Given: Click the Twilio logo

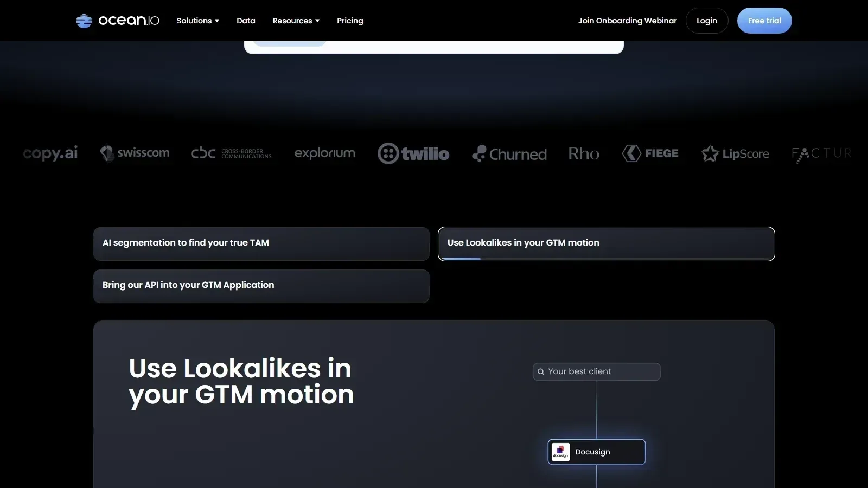Looking at the screenshot, I should [413, 153].
